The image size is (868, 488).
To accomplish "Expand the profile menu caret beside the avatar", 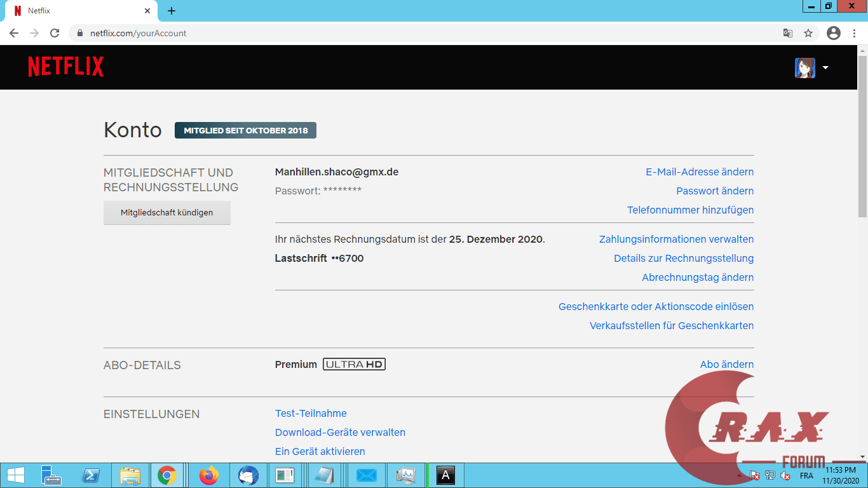I will [x=825, y=67].
